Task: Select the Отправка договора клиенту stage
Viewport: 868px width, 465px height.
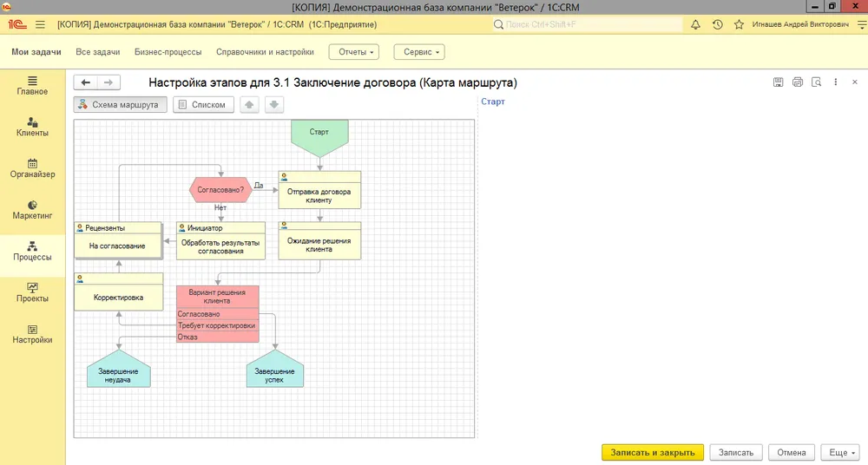Action: point(319,190)
